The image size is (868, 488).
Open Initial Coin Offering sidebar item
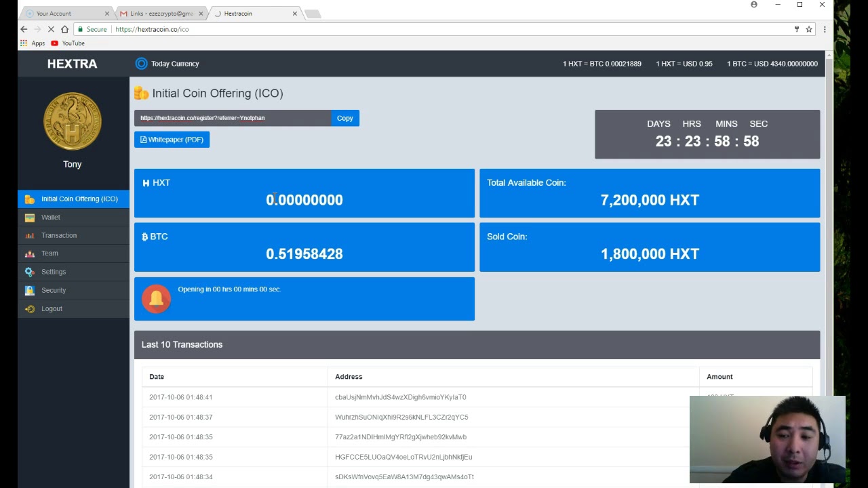[73, 199]
